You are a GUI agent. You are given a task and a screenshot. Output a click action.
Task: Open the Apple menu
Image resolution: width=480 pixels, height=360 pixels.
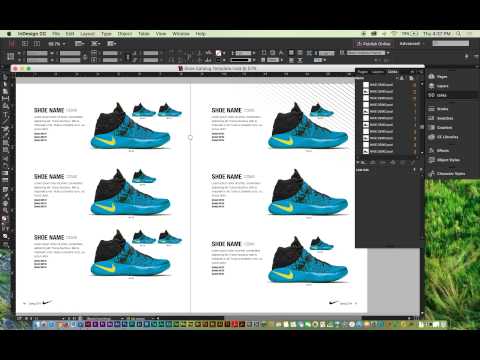(x=9, y=34)
